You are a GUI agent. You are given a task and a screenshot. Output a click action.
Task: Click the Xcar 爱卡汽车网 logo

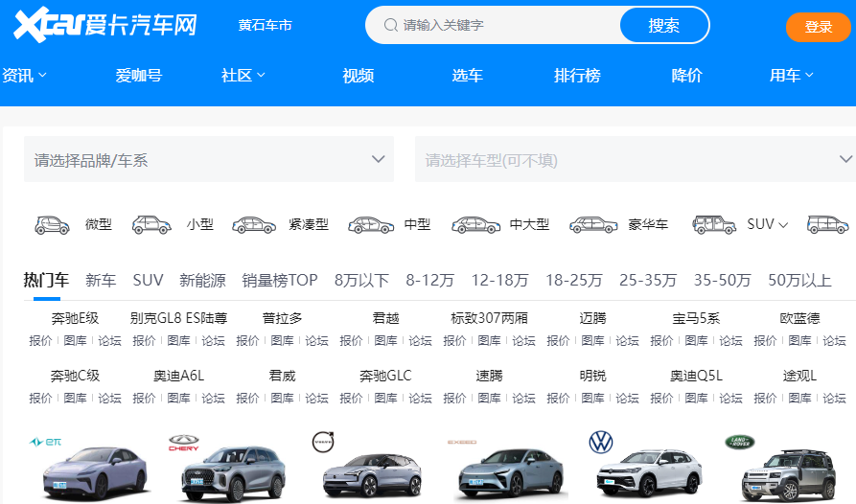click(x=105, y=25)
